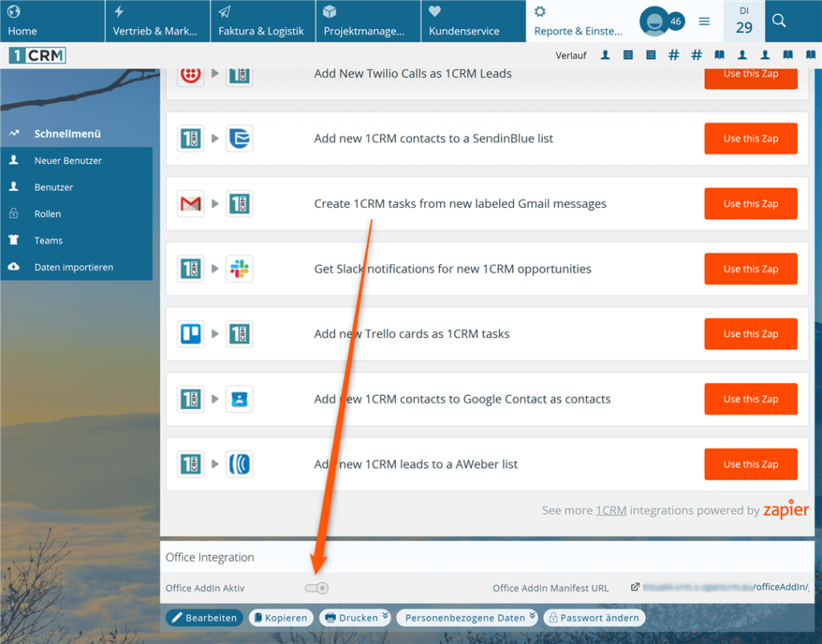Use this Zap for Google Contact
The image size is (822, 644).
(x=751, y=399)
